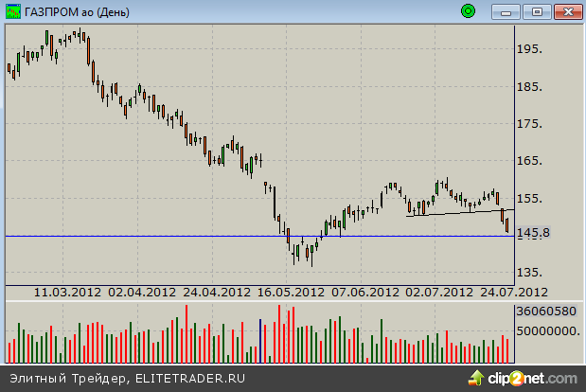The width and height of the screenshot is (586, 392).
Task: Close the ГАЗПРОМ chart window
Action: (x=566, y=11)
